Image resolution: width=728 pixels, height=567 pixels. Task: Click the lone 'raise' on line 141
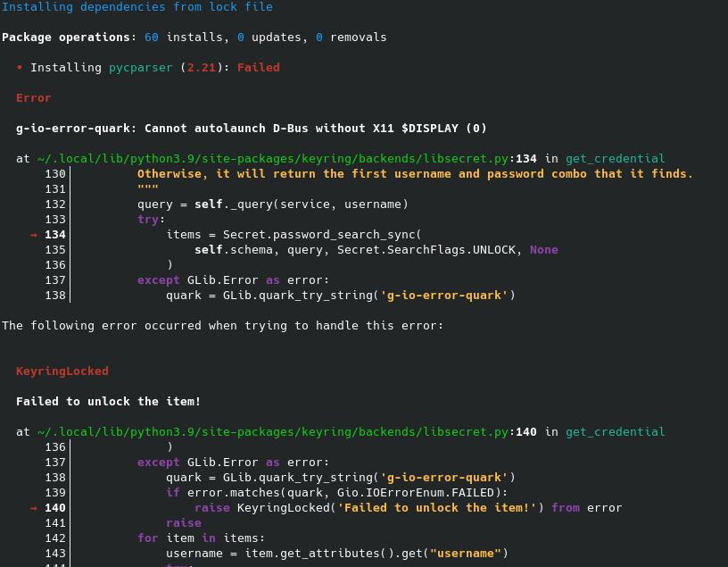pos(184,523)
